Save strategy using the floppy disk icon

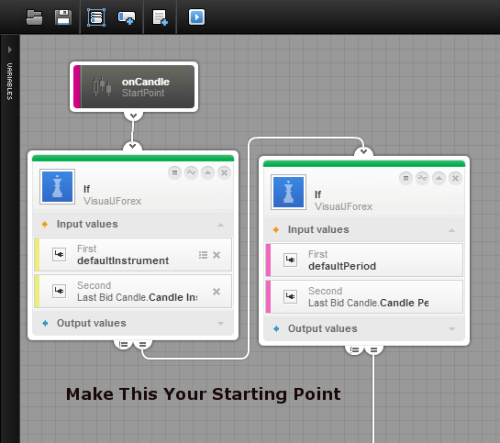(63, 17)
